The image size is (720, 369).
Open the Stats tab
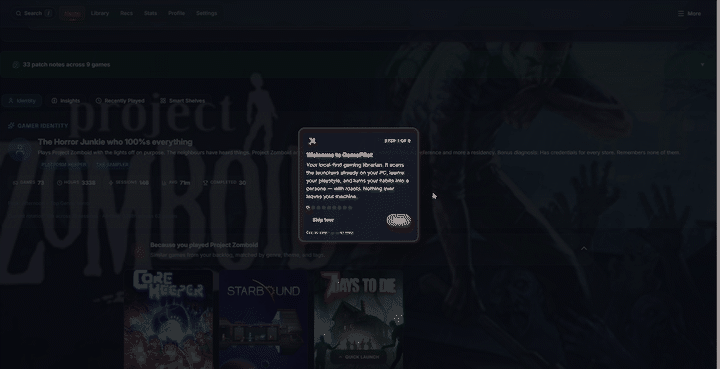(x=150, y=13)
